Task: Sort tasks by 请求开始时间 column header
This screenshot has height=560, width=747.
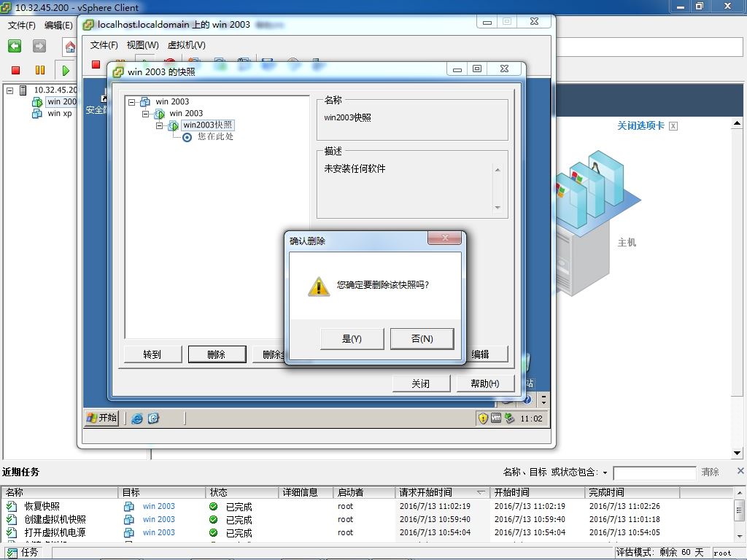Action: point(442,492)
